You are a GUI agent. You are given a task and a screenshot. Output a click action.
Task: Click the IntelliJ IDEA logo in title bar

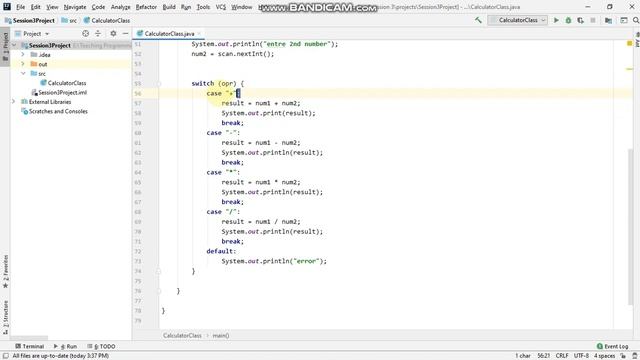coord(7,7)
